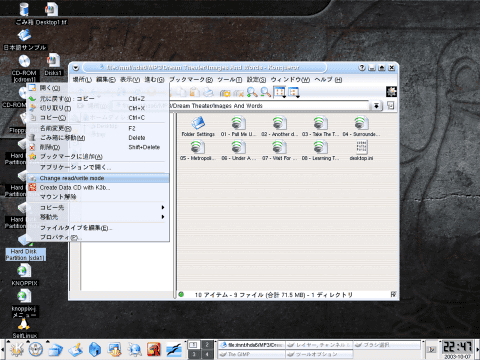This screenshot has width=480, height=360.
Task: Click the Zoom In magnifier icon
Action: tap(252, 92)
